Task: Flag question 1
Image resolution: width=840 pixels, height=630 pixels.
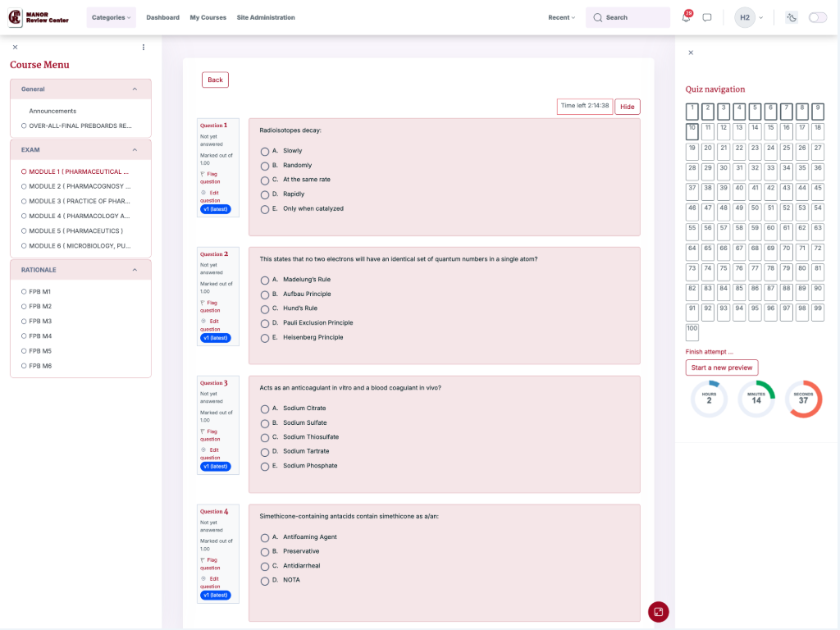Action: 210,178
